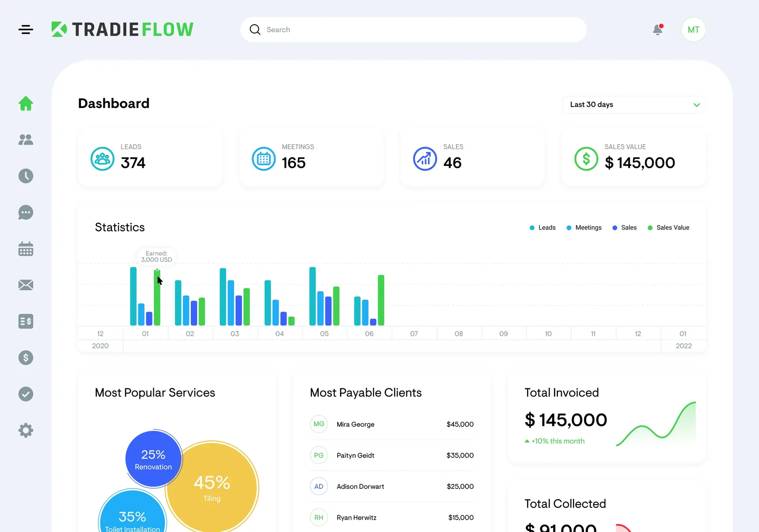The height and width of the screenshot is (532, 759).
Task: Open the clock history sidebar icon
Action: [x=26, y=176]
